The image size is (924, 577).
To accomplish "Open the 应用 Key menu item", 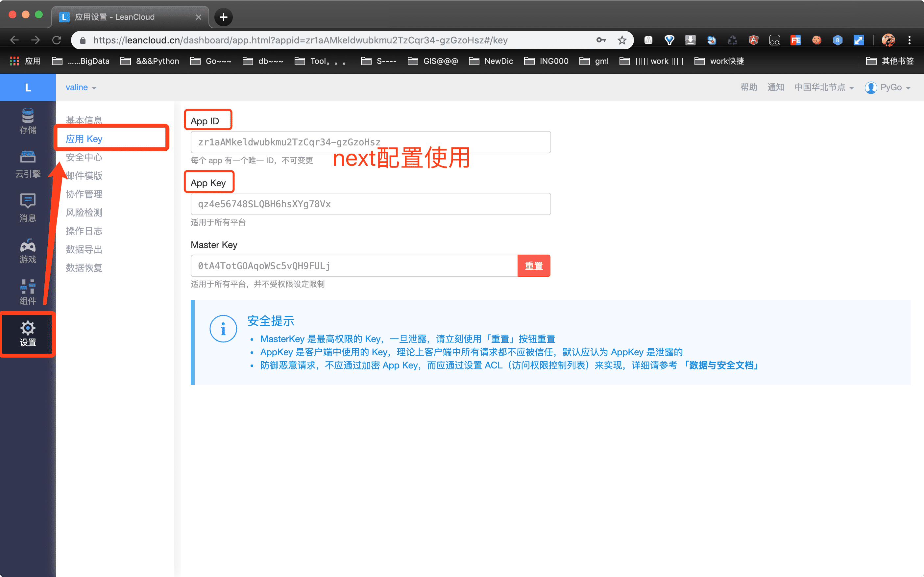I will pos(84,139).
